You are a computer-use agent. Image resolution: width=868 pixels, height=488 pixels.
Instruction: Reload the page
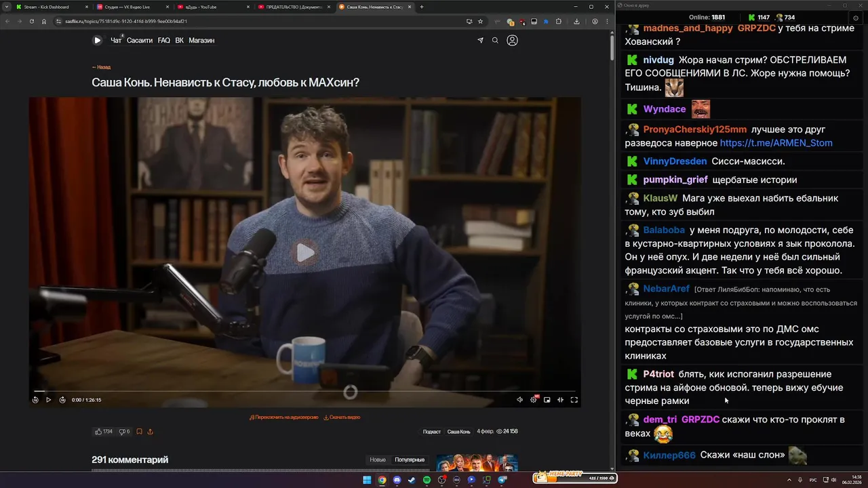(x=31, y=21)
